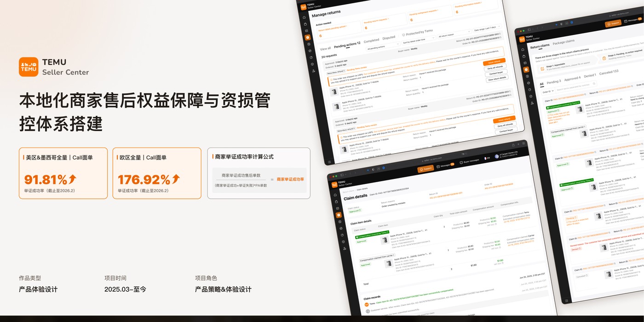Click TEMU logo in Claim details window
Viewport: 644px width, 322px height.
(334, 184)
